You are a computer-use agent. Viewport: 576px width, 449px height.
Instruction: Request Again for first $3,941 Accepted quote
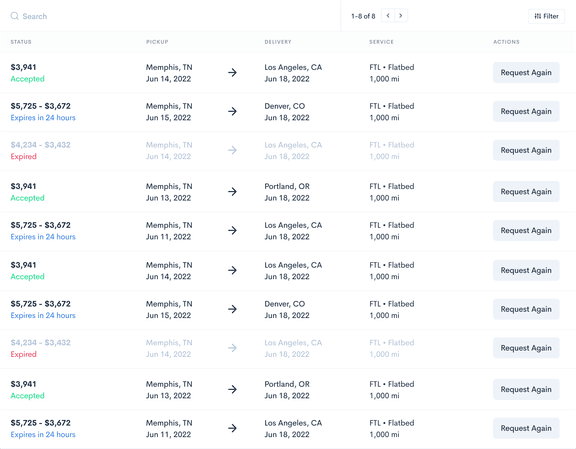click(x=526, y=72)
